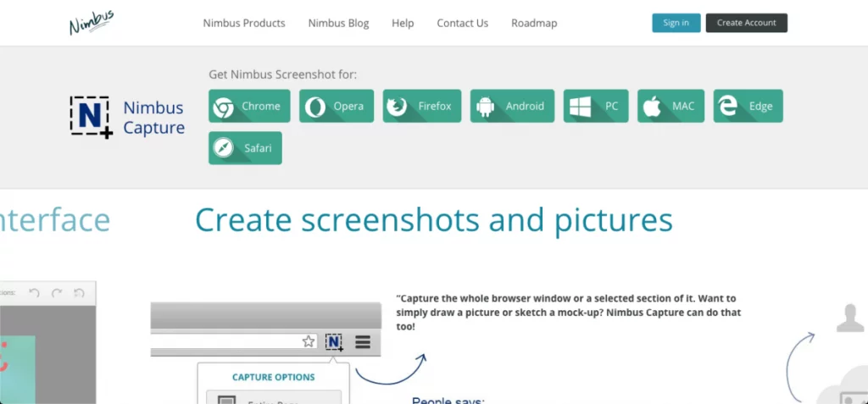Screen dimensions: 868x404
Task: Go to Nimbus Blog
Action: click(339, 23)
